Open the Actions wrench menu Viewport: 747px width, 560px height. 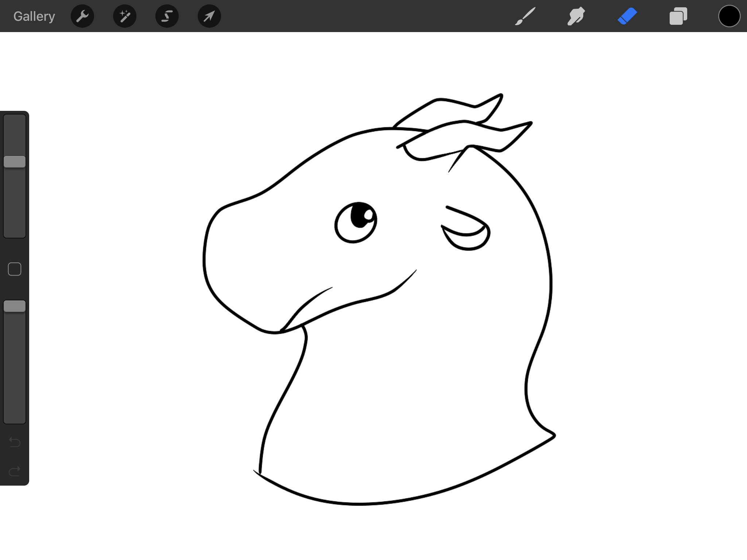tap(82, 16)
